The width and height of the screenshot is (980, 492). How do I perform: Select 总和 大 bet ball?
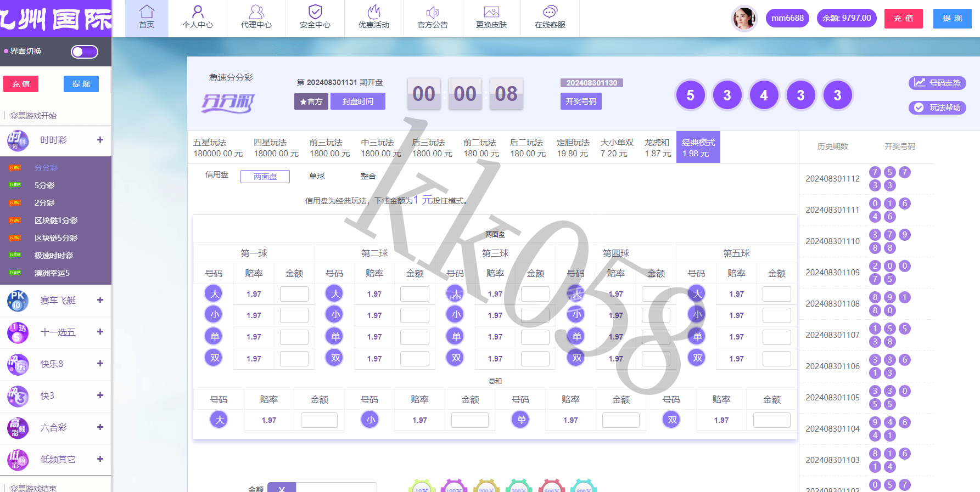219,420
